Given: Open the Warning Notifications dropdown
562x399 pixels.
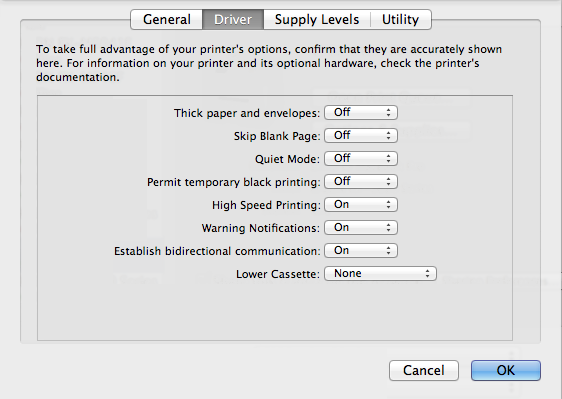Looking at the screenshot, I should (361, 227).
